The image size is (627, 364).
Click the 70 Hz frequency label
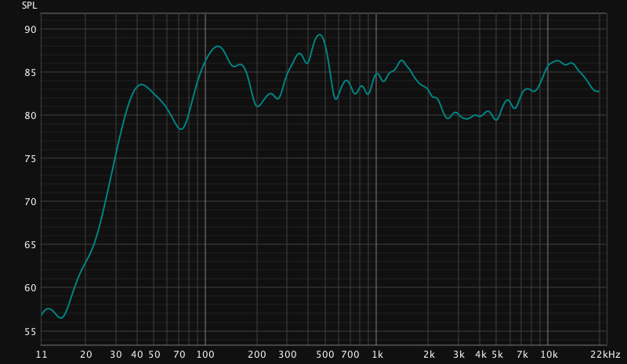179,355
